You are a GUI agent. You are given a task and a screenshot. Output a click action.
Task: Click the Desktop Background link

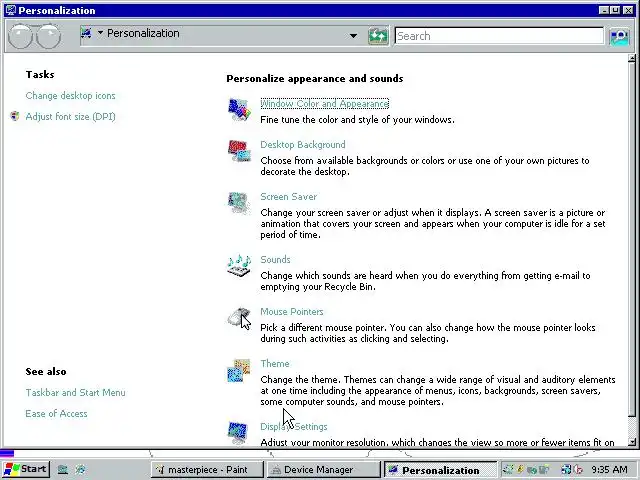click(x=303, y=144)
